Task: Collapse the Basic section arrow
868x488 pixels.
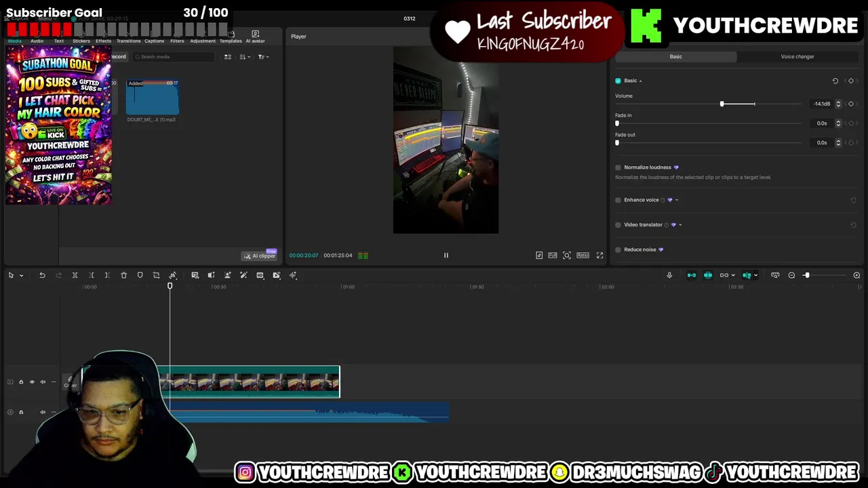Action: [640, 81]
